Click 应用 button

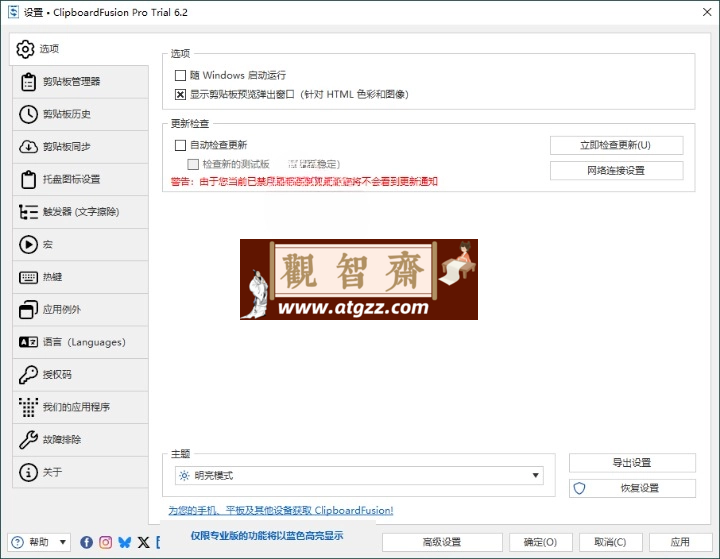point(681,542)
